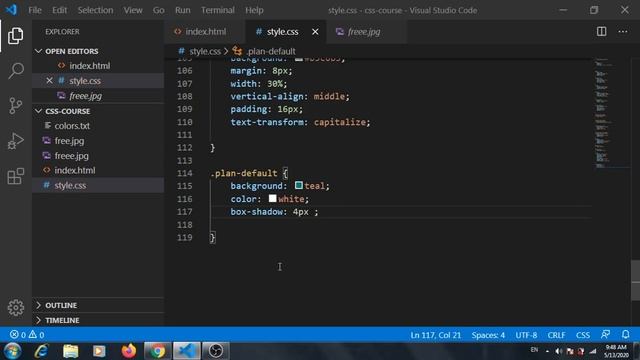The image size is (640, 360).
Task: Open the feedback icon in status bar
Action: pos(605,335)
